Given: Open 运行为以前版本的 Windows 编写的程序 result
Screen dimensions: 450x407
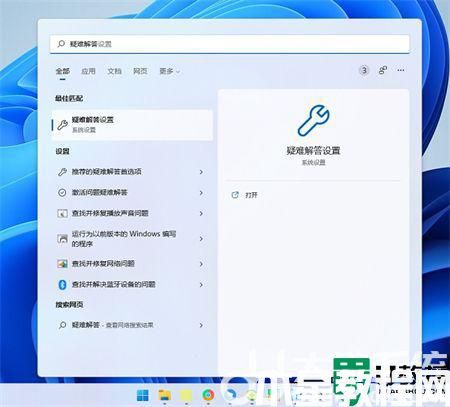Looking at the screenshot, I should pos(131,239).
